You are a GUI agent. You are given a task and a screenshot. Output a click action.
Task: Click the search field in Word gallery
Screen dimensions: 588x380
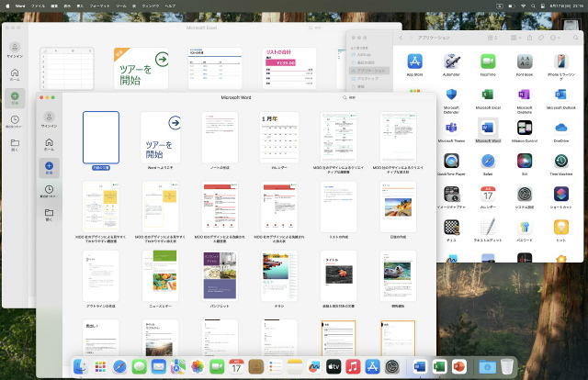pos(367,96)
